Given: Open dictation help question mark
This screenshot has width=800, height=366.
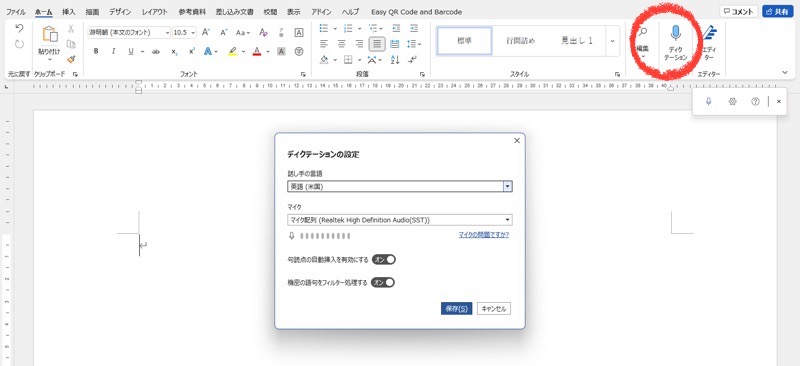Looking at the screenshot, I should 756,102.
